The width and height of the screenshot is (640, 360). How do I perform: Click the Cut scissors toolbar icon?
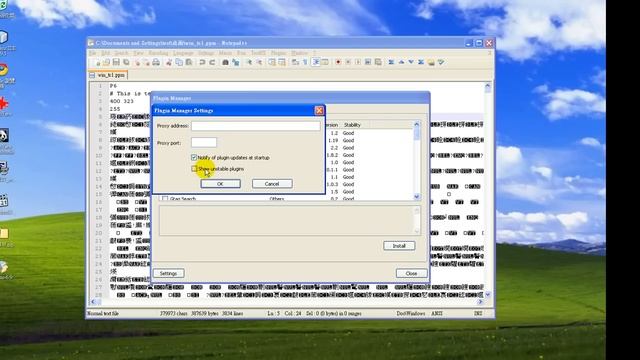pyautogui.click(x=169, y=62)
